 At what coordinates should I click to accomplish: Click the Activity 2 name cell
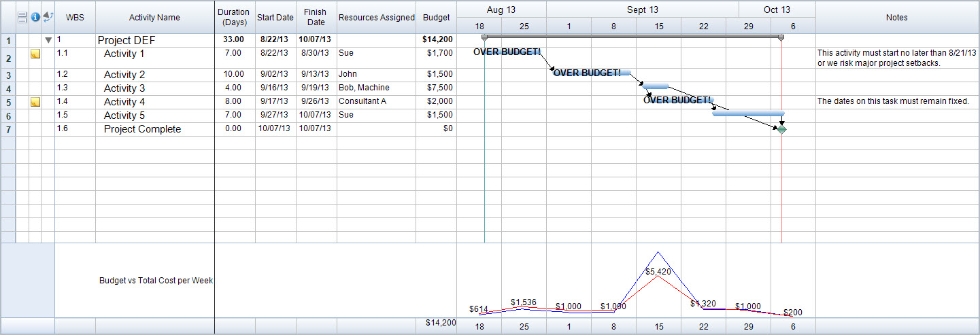pos(124,75)
